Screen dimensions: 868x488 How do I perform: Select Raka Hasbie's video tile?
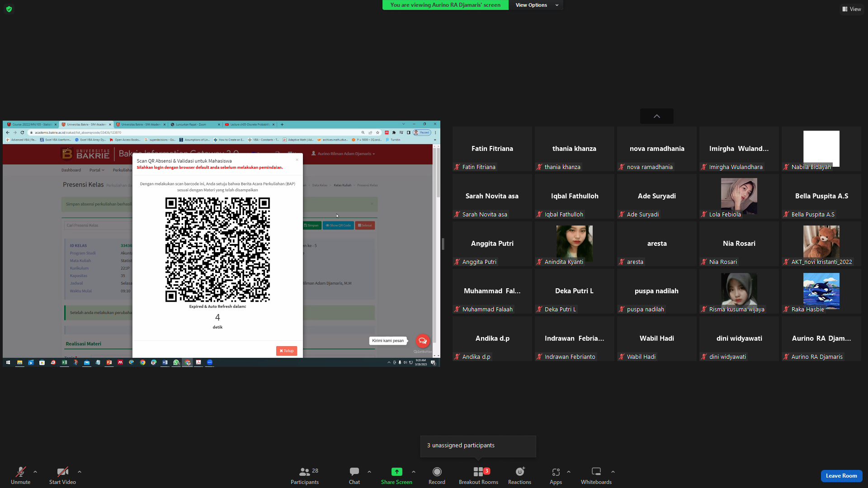coord(821,291)
